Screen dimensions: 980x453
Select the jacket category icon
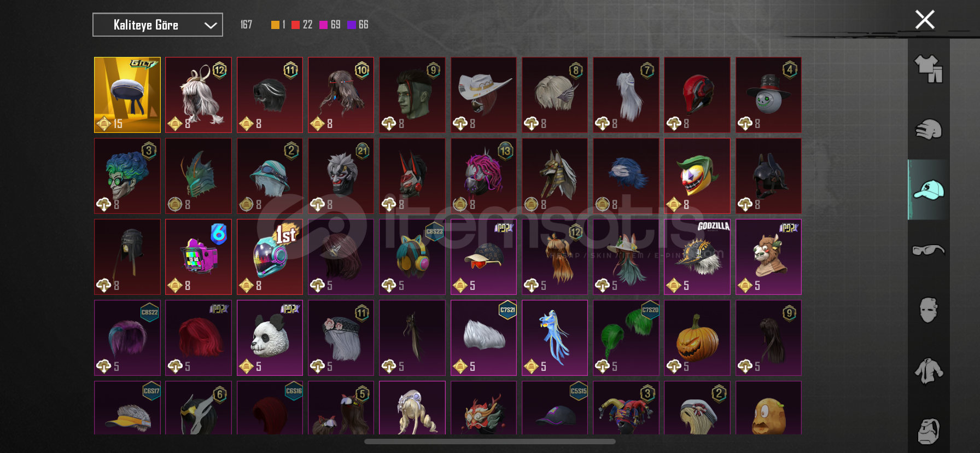coord(929,371)
